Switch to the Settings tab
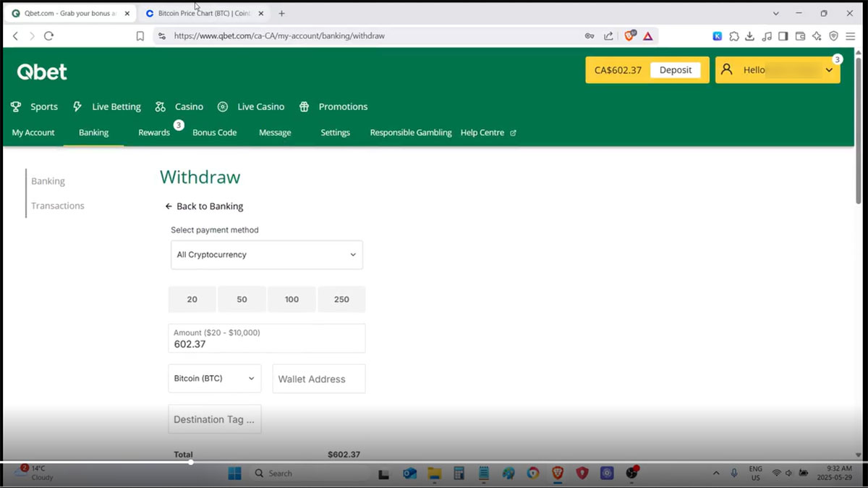 coord(336,132)
